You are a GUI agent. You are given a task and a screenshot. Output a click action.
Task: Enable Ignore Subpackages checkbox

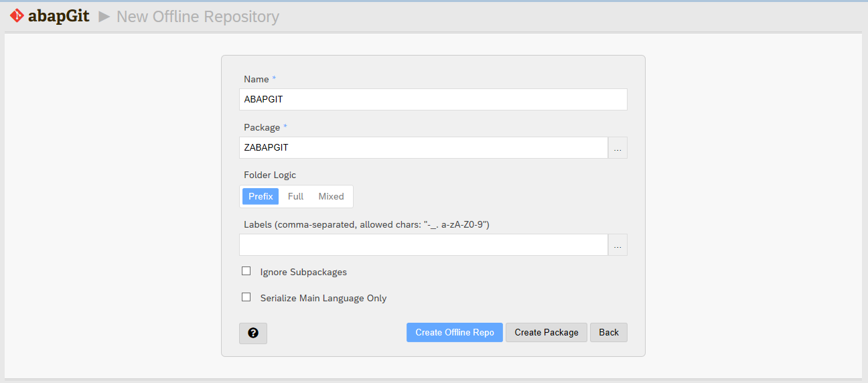tap(246, 271)
